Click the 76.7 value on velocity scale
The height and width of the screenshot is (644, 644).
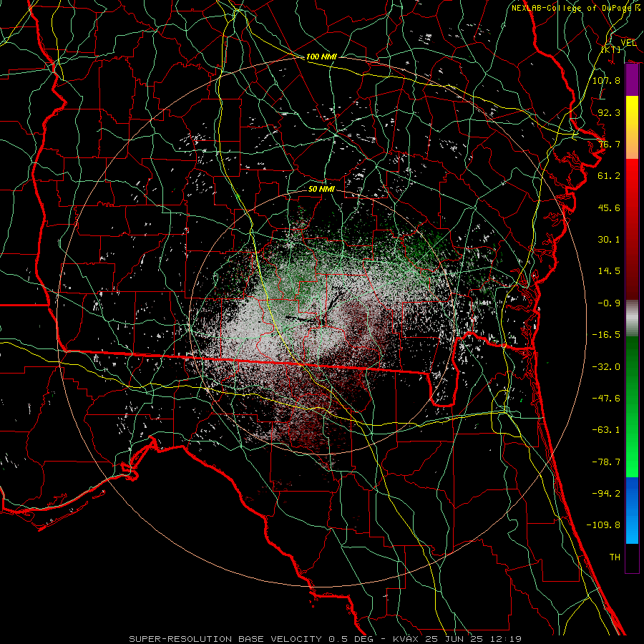(609, 144)
